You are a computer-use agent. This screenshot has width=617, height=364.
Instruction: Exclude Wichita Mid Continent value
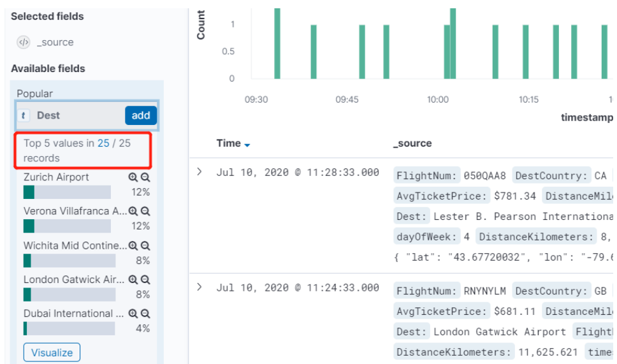coord(145,246)
